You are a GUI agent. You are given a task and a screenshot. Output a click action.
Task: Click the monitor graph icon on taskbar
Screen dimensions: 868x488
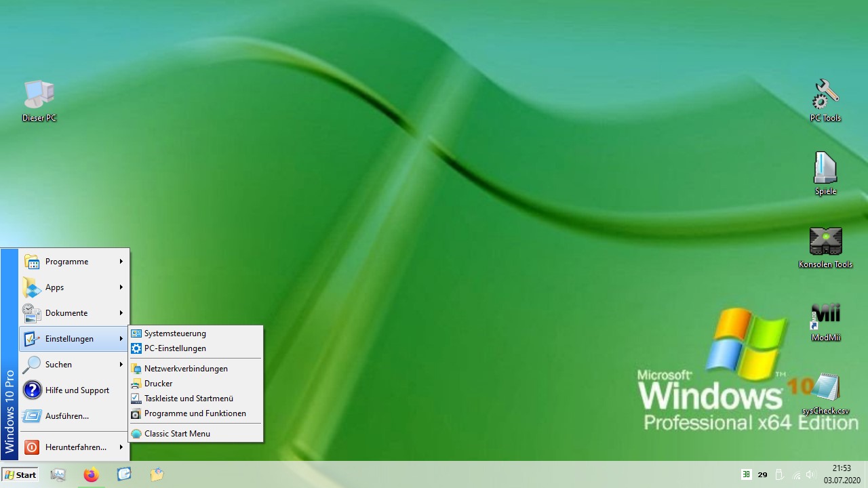[x=58, y=474]
